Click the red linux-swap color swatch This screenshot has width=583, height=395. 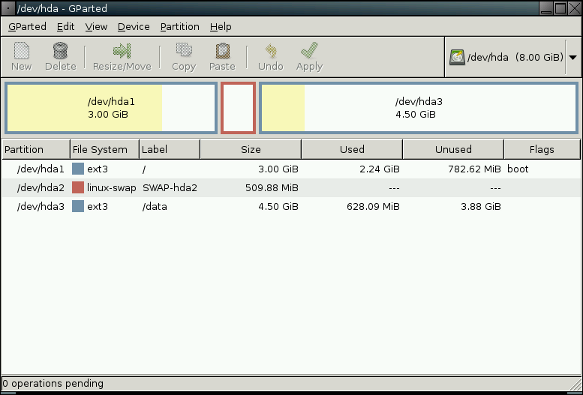[x=78, y=187]
